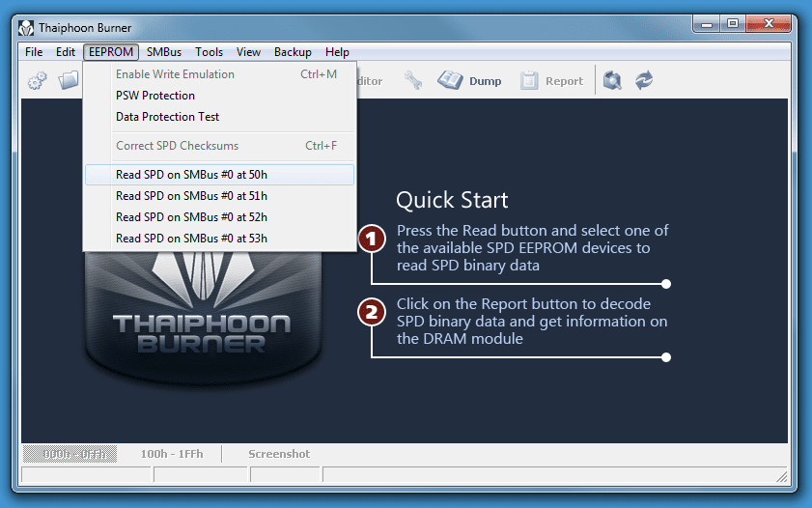Viewport: 812px width, 508px height.
Task: Open the View menu
Action: pos(248,52)
